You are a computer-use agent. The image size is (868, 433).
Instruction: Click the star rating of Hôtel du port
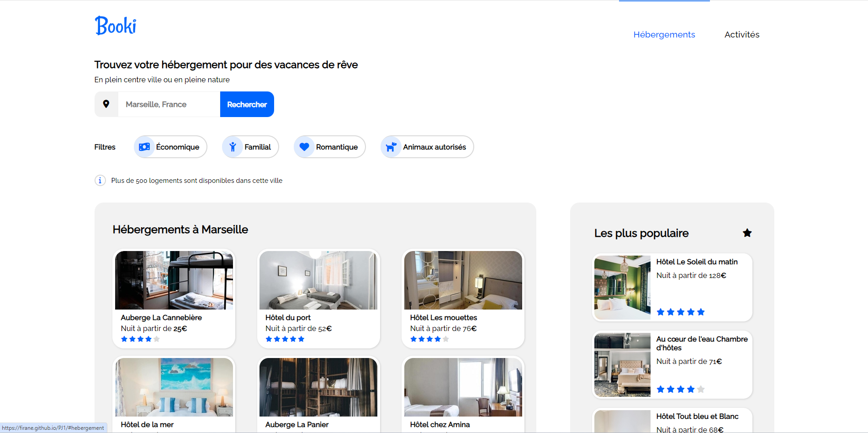coord(285,339)
